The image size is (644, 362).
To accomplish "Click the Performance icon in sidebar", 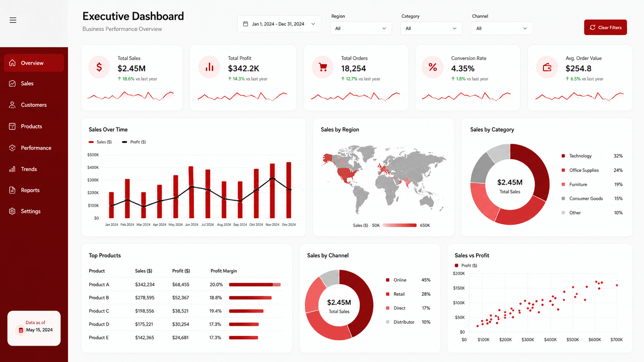I will (12, 148).
